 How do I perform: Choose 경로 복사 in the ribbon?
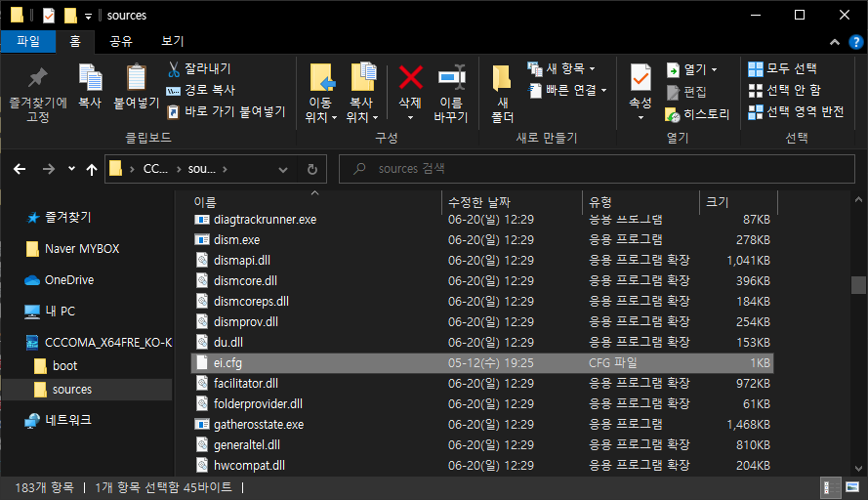pos(201,90)
